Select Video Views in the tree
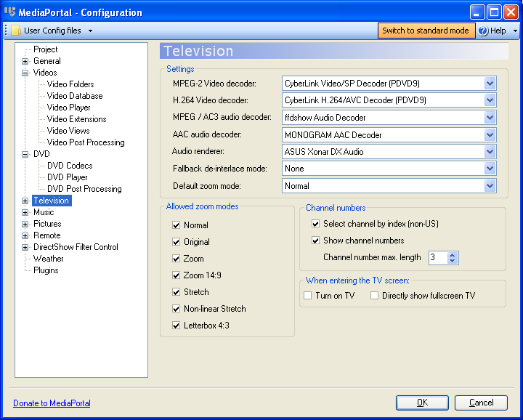This screenshot has width=523, height=420. point(68,131)
